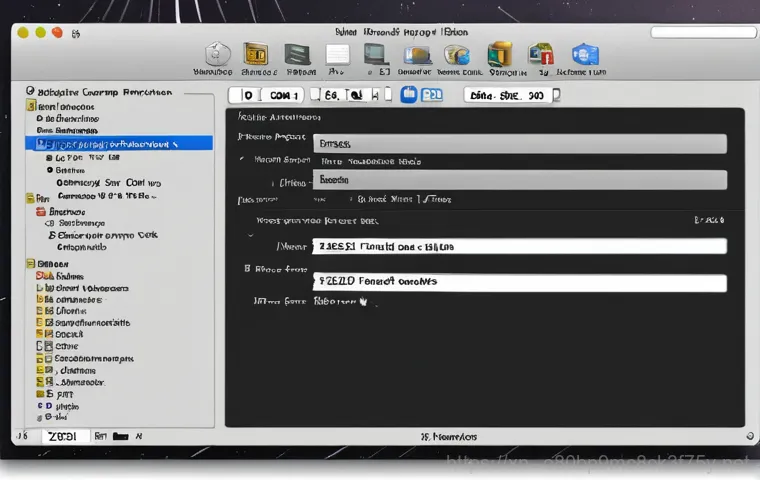Open the gray "Ersses" dropdown field

pos(519,144)
